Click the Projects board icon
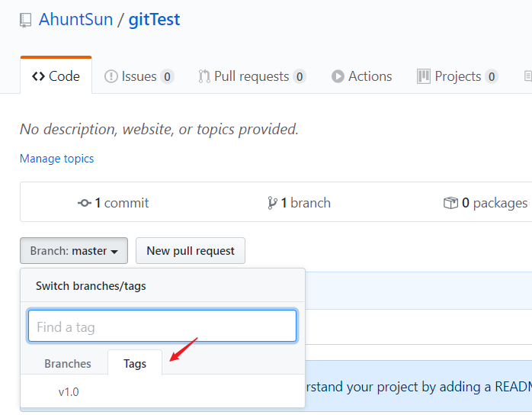Image resolution: width=532 pixels, height=415 pixels. [x=424, y=76]
